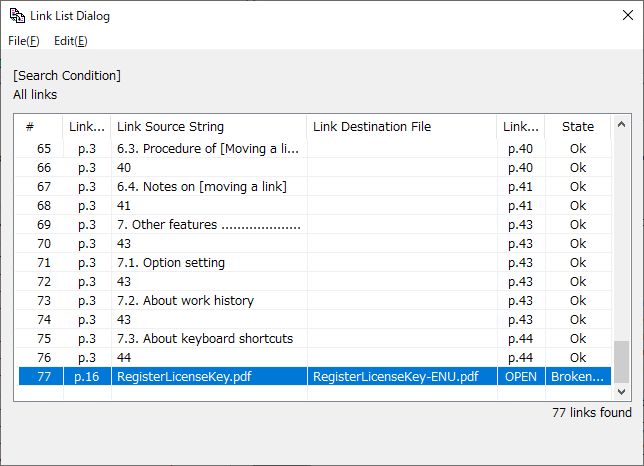Image resolution: width=644 pixels, height=466 pixels.
Task: Click the 'Broken...' state cell
Action: (578, 376)
